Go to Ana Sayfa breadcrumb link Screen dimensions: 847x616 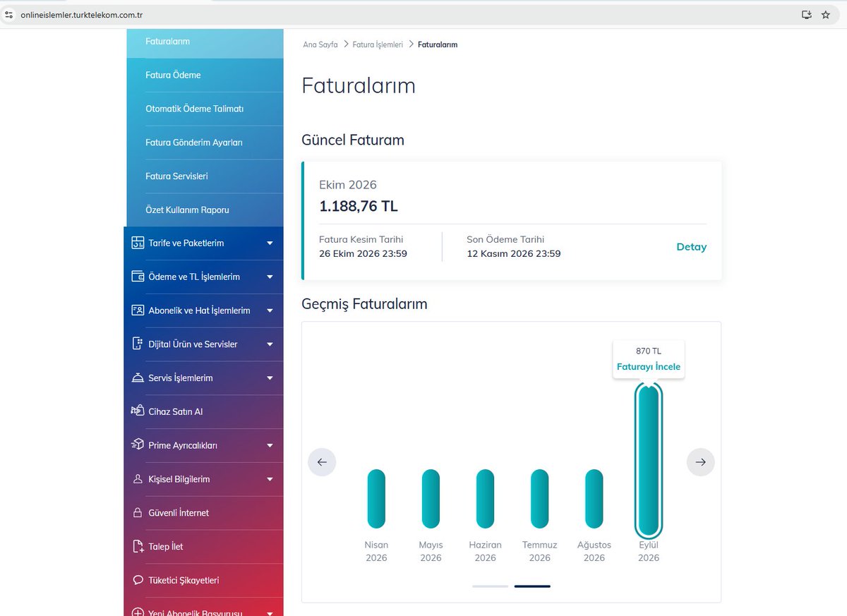point(320,44)
